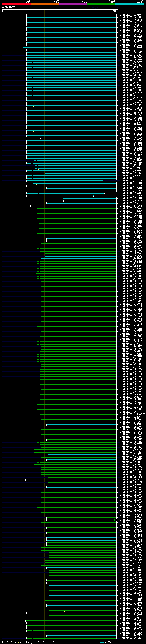Click the cyan ~100% identity color band

(130, 4)
